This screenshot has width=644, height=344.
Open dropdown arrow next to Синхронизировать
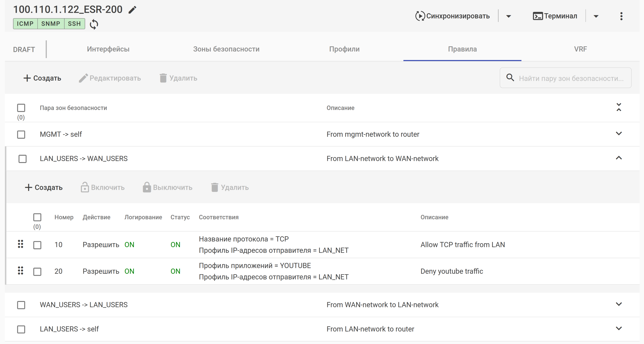click(508, 16)
